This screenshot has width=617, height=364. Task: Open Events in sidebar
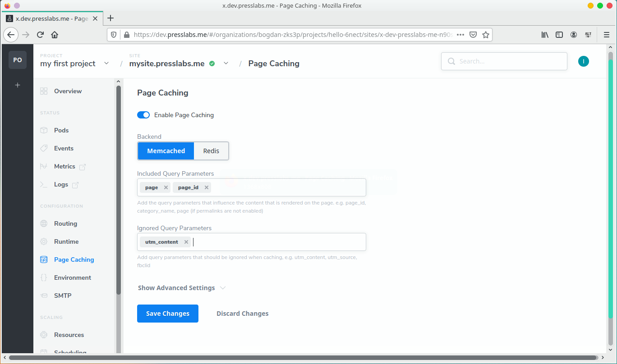pyautogui.click(x=64, y=148)
